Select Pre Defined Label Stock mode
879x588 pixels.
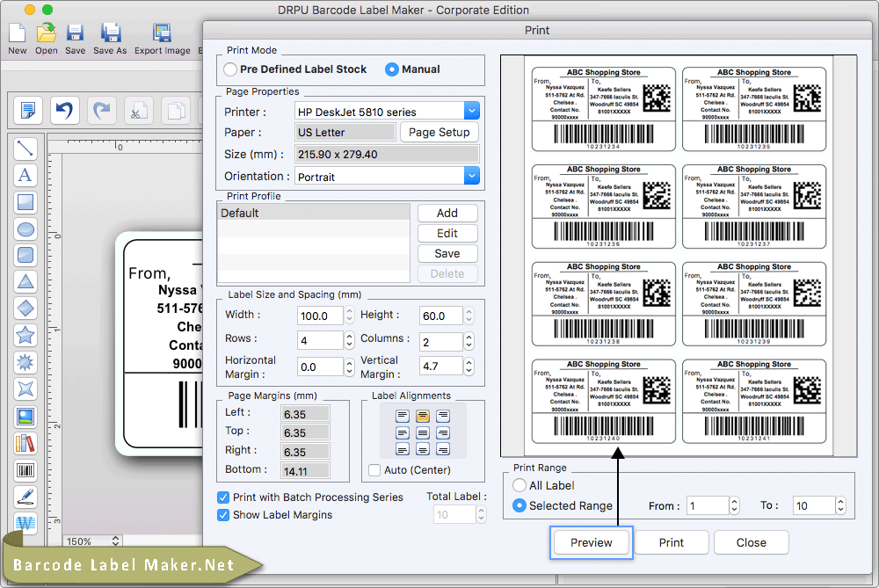pos(230,69)
